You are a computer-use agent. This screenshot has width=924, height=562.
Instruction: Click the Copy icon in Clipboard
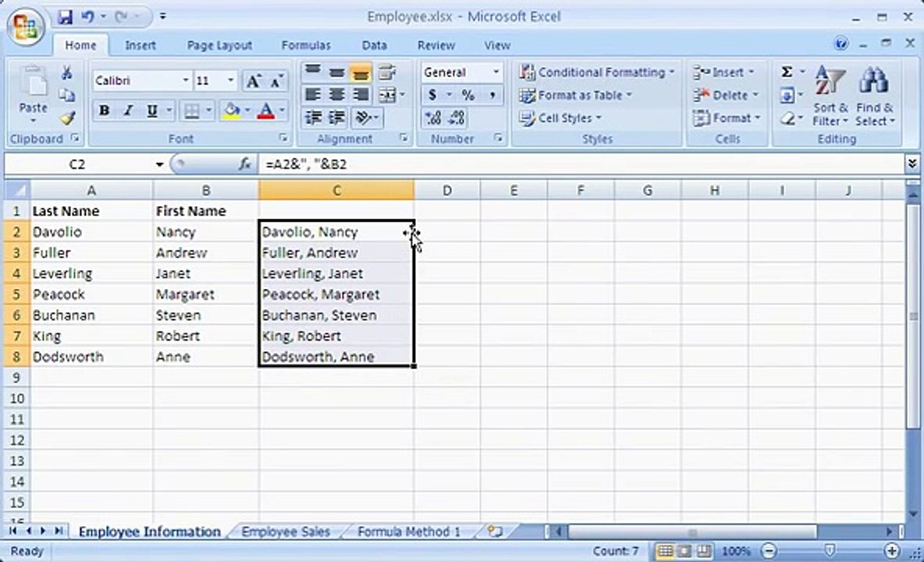coord(67,95)
